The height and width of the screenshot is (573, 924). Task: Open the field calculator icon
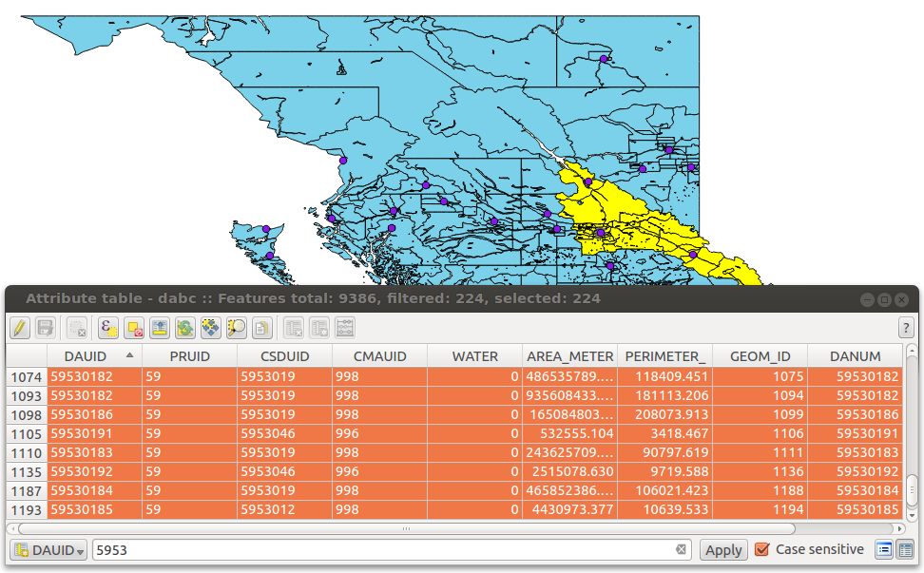tap(345, 328)
